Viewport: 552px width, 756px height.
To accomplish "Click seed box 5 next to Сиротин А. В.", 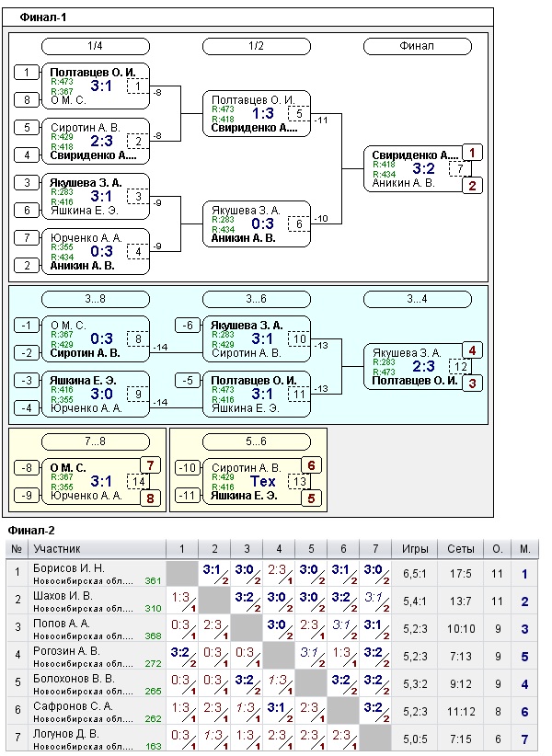I will pos(28,128).
